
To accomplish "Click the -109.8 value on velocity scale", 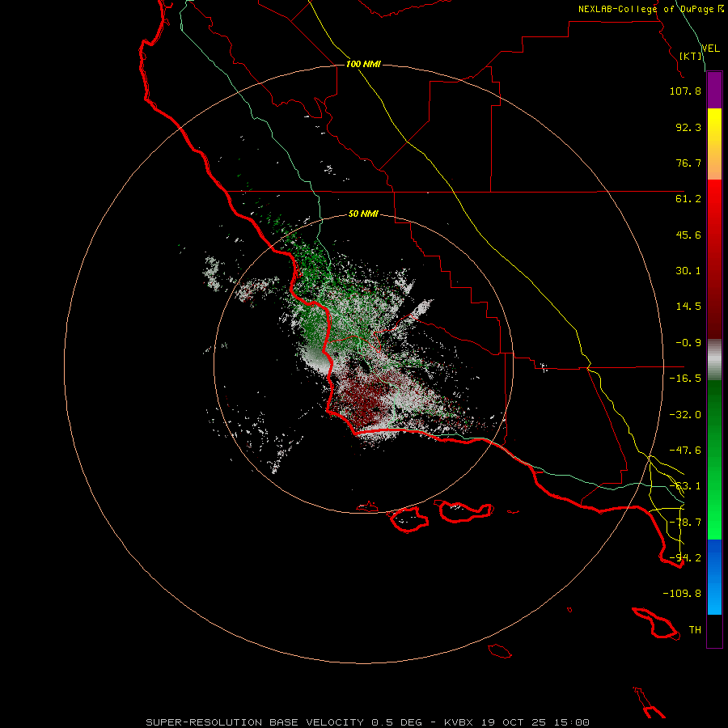I will pyautogui.click(x=682, y=594).
